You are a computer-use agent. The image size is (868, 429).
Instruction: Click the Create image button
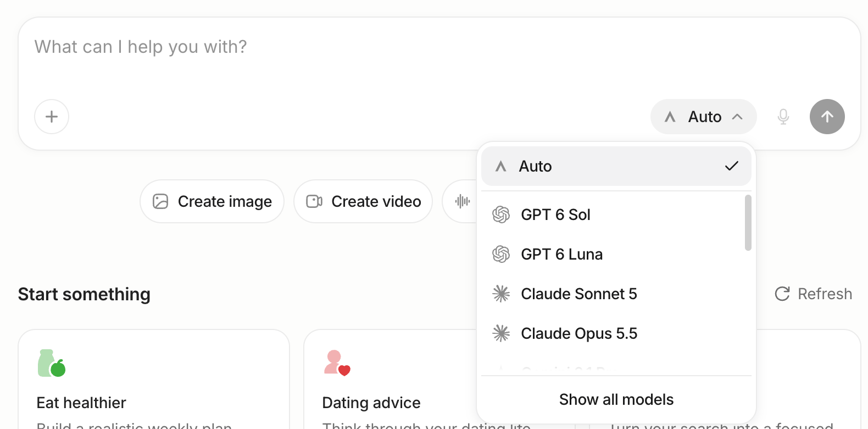click(x=212, y=201)
